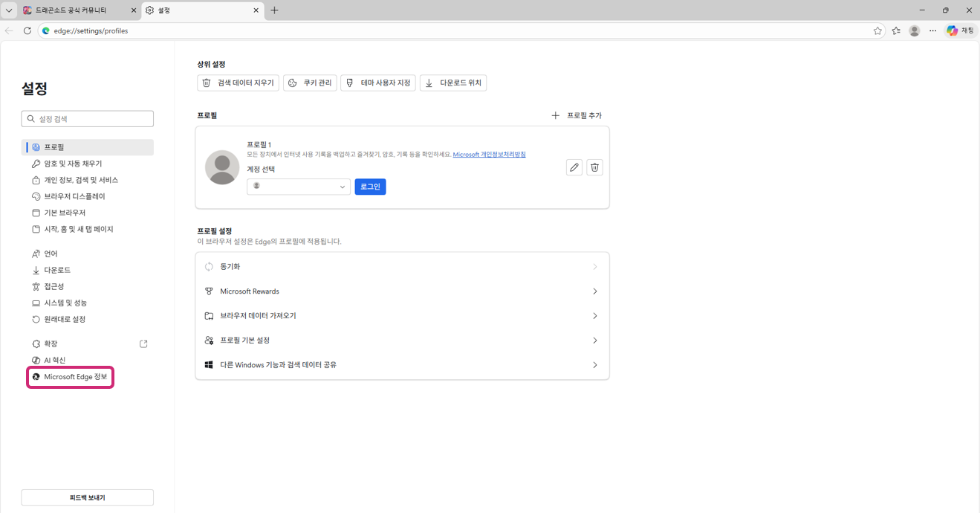This screenshot has width=980, height=513.
Task: Select 암호 및 자동 채우기 in sidebar
Action: point(73,164)
